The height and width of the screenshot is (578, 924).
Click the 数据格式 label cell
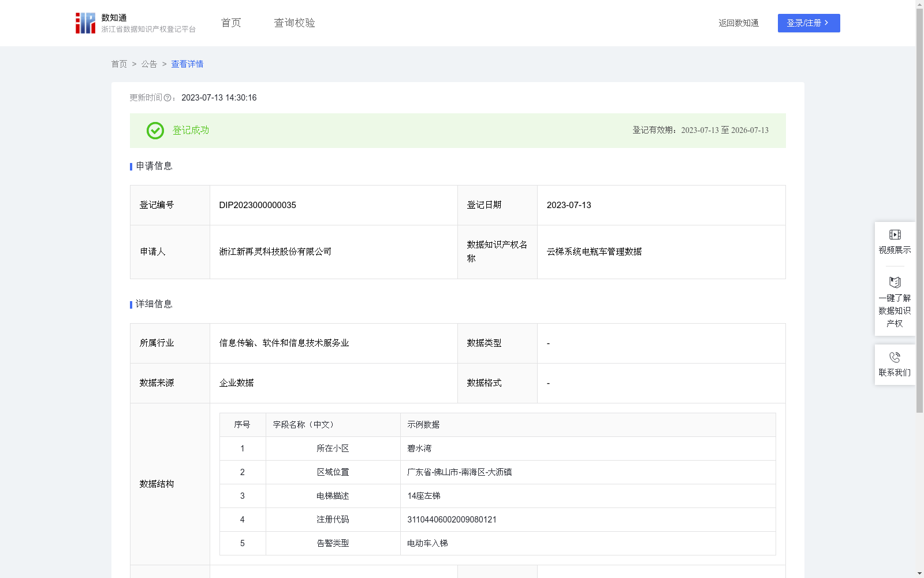(x=497, y=383)
